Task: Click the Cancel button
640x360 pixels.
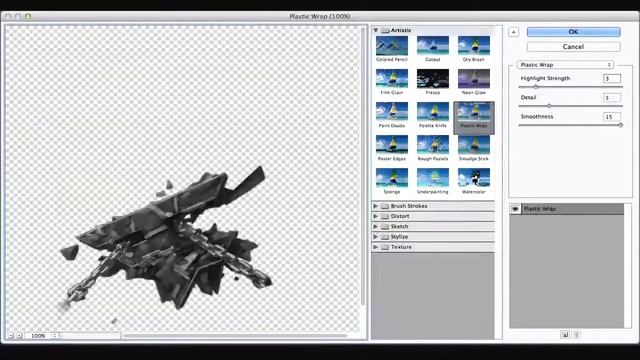Action: pos(573,47)
